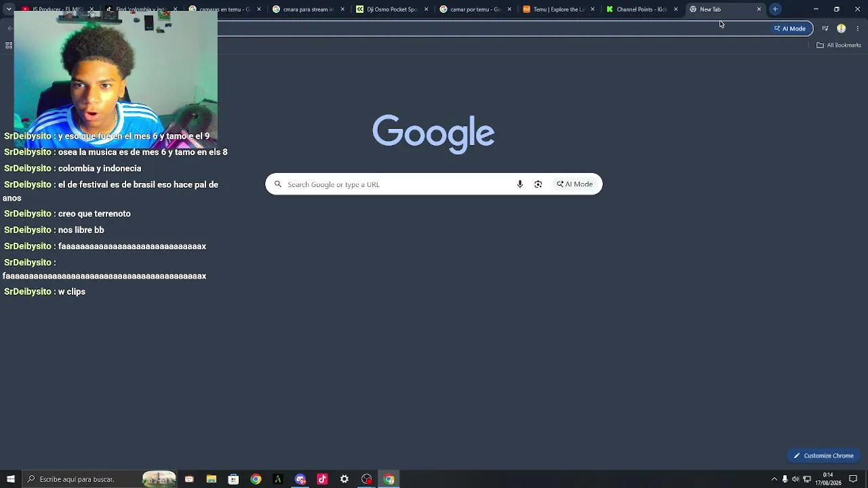Open Settings gear in the taskbar
Screen dimensions: 868x488
point(344,479)
